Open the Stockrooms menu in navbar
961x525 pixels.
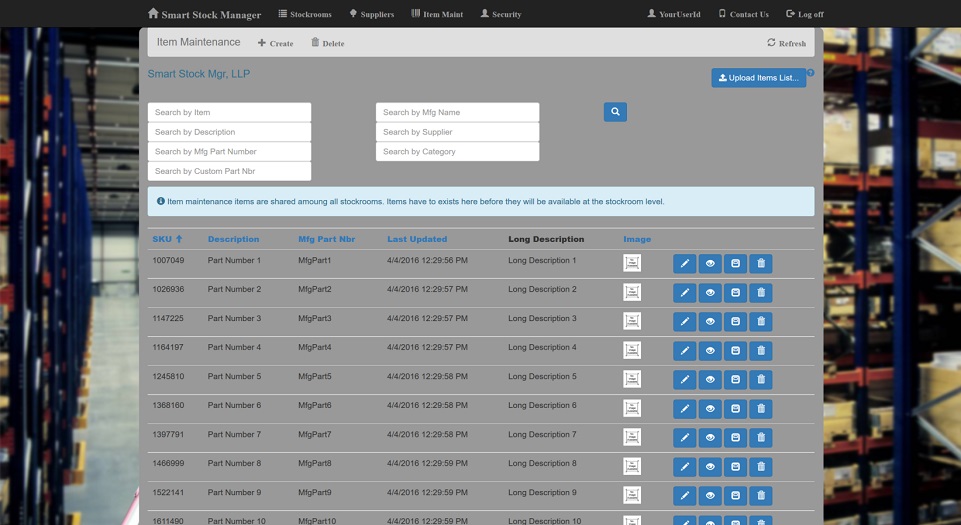point(305,14)
